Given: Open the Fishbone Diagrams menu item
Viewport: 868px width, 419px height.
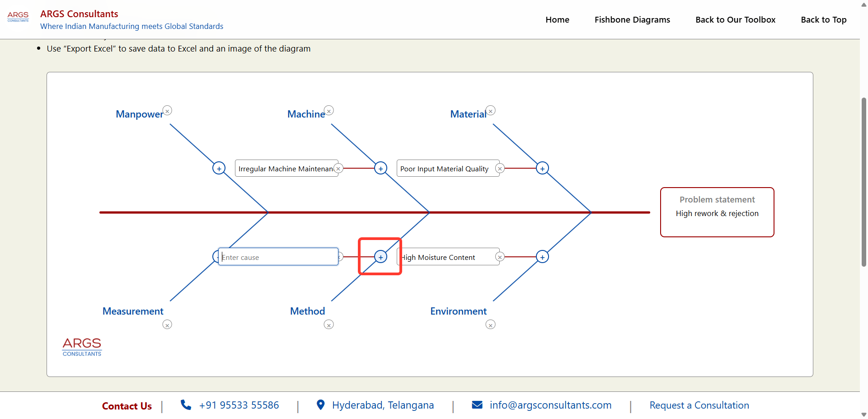Looking at the screenshot, I should [x=632, y=20].
